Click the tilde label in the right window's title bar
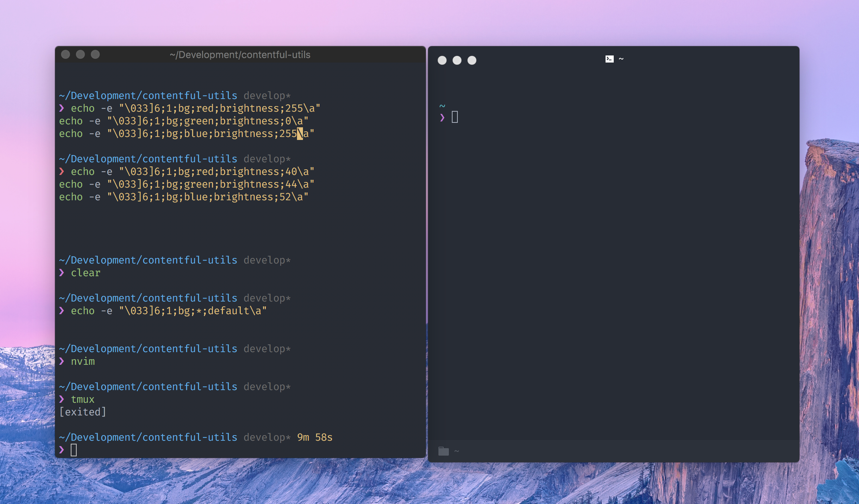 click(621, 58)
